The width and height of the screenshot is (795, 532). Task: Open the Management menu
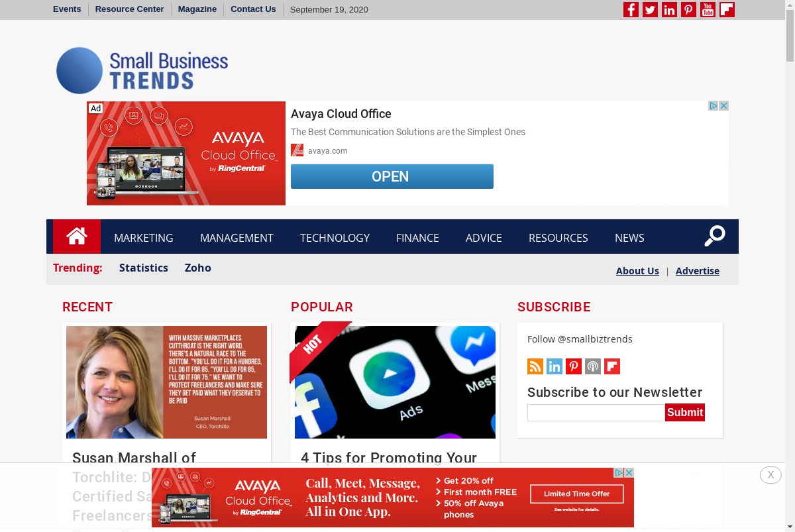pos(237,238)
